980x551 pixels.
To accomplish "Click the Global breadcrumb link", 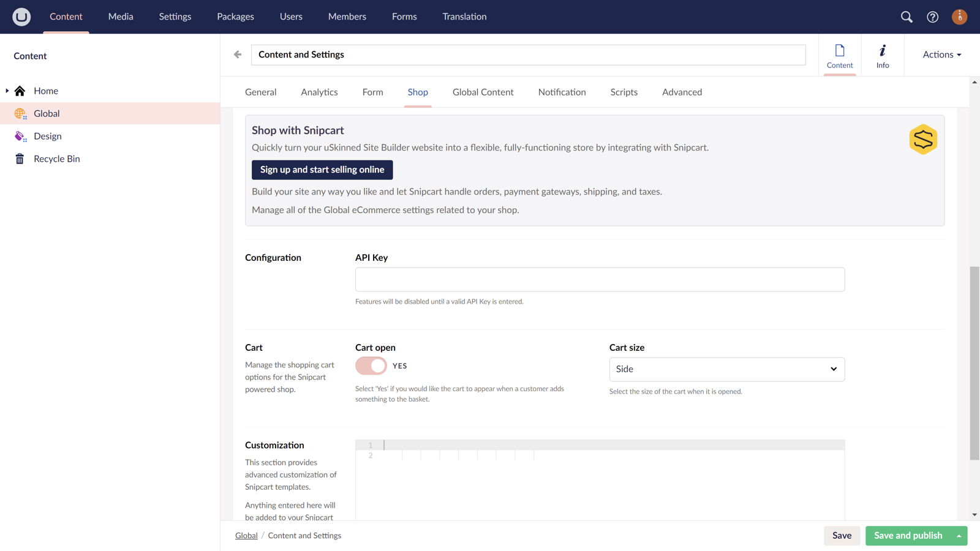I will 246,536.
